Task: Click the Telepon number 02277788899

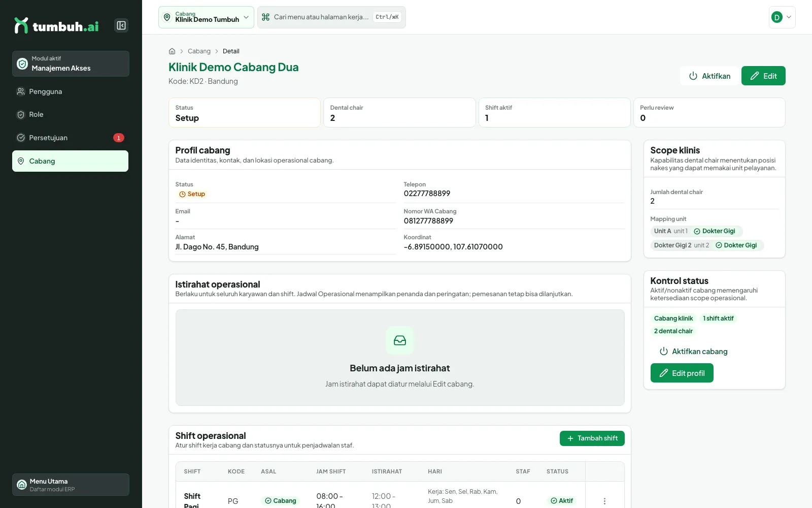Action: [427, 194]
